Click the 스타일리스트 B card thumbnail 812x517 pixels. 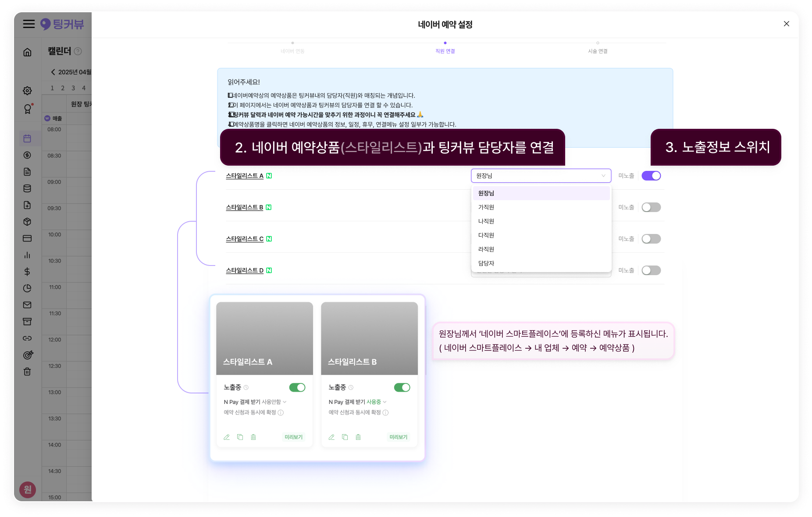pyautogui.click(x=369, y=338)
